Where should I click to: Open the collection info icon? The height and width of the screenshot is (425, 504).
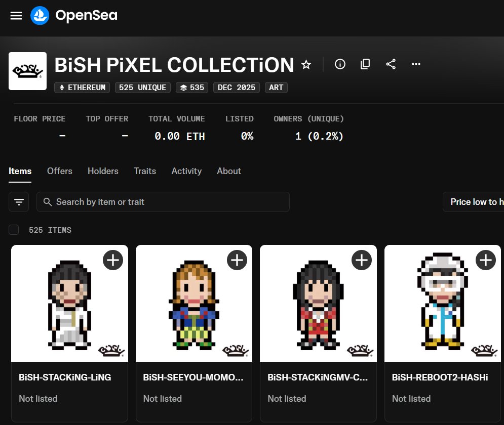340,64
